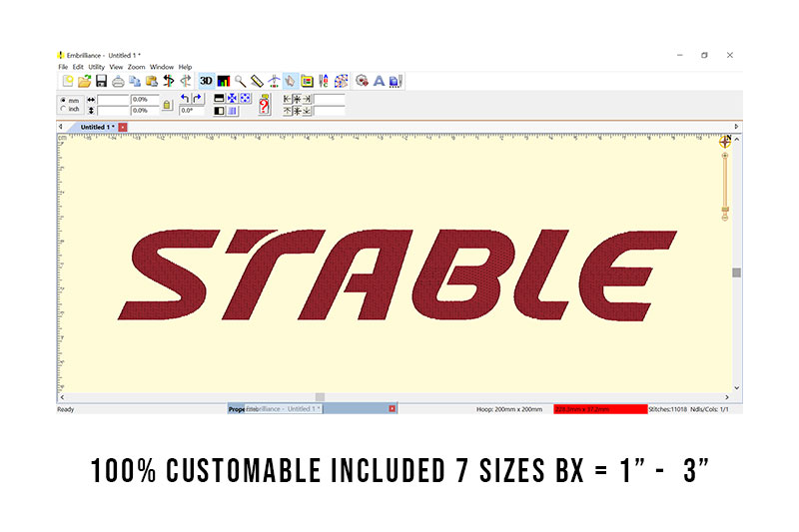Screen dimensions: 799x532
Task: Toggle the 3D view button
Action: [206, 81]
